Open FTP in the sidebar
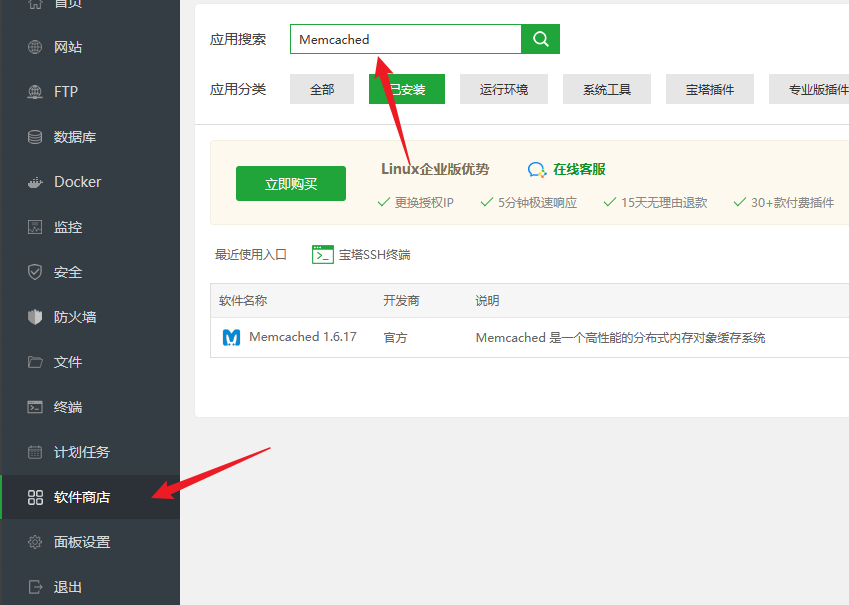The width and height of the screenshot is (849, 605). click(x=90, y=92)
